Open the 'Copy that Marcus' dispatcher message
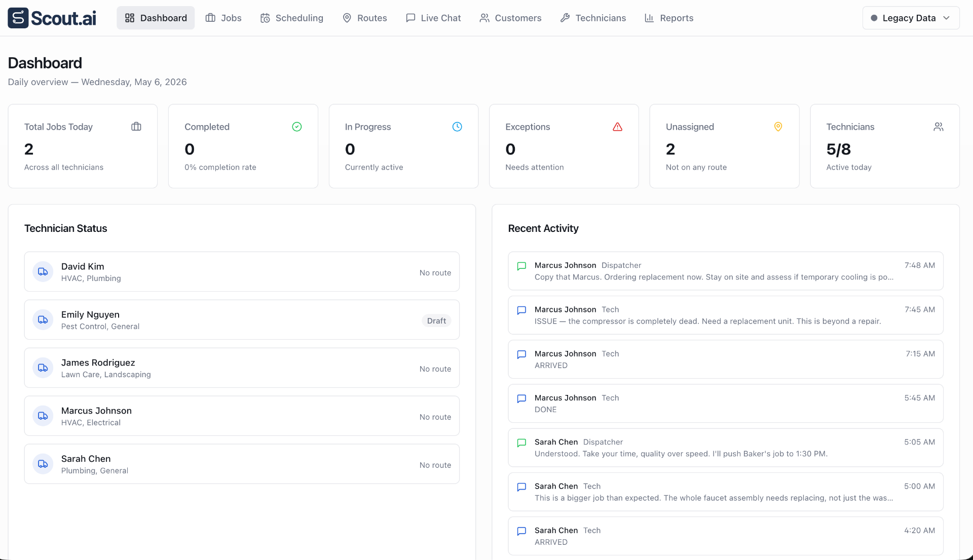Screen dimensions: 973x560 click(x=726, y=271)
